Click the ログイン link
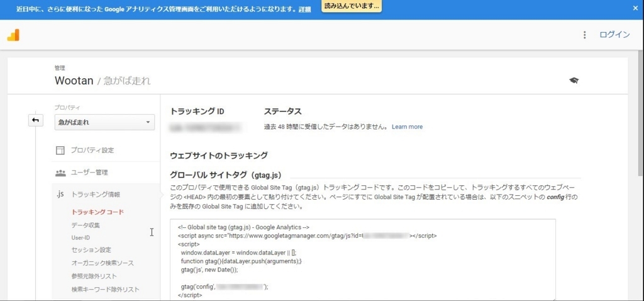The width and height of the screenshot is (644, 301). [614, 35]
